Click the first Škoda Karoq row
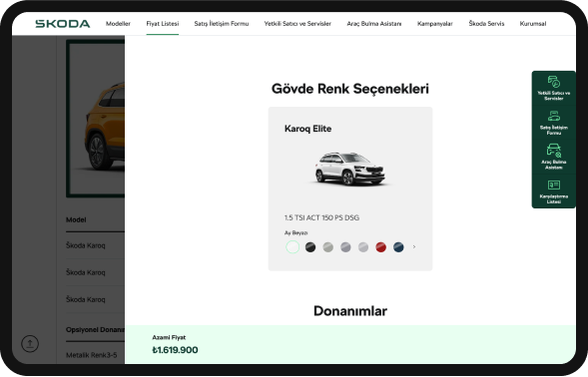Viewport: 588px width, 377px height. [x=95, y=245]
